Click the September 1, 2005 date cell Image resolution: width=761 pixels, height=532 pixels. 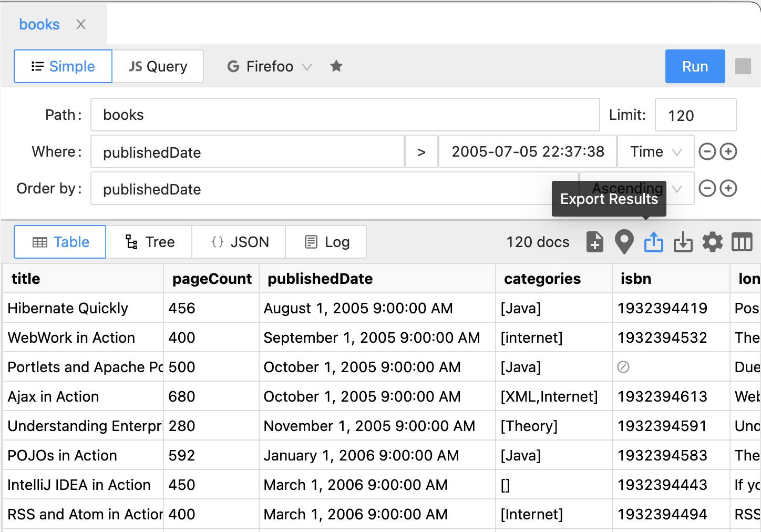click(377, 337)
